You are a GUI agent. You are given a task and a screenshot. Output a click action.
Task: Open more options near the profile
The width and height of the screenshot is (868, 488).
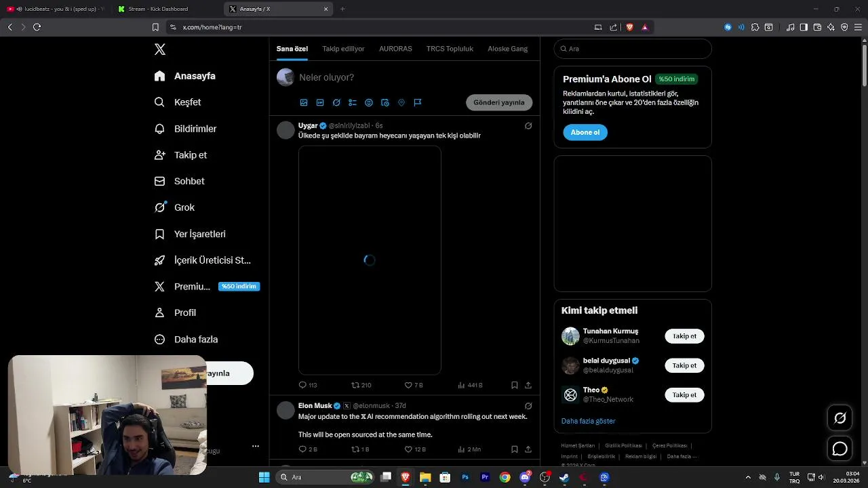(256, 446)
